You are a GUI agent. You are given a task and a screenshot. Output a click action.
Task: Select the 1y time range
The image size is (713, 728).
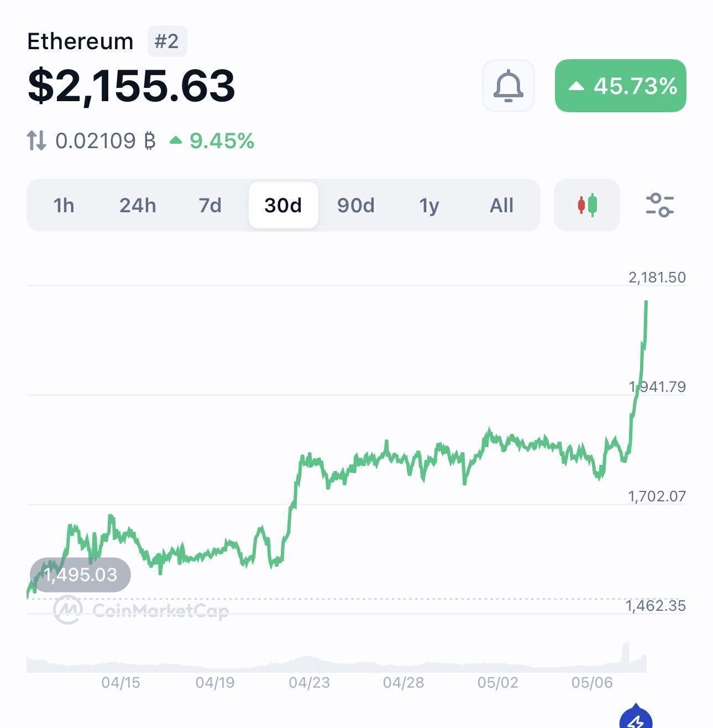(429, 205)
